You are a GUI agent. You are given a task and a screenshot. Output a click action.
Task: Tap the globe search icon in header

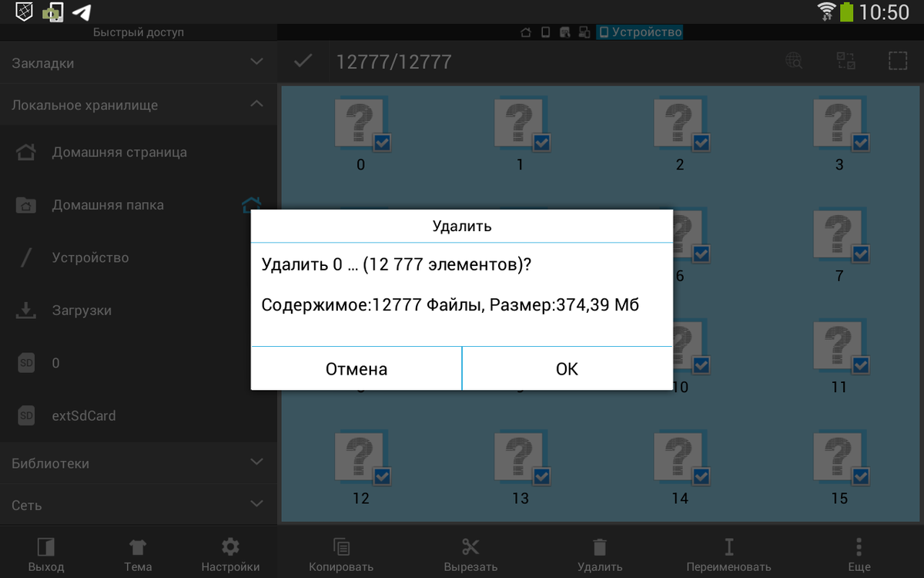794,62
